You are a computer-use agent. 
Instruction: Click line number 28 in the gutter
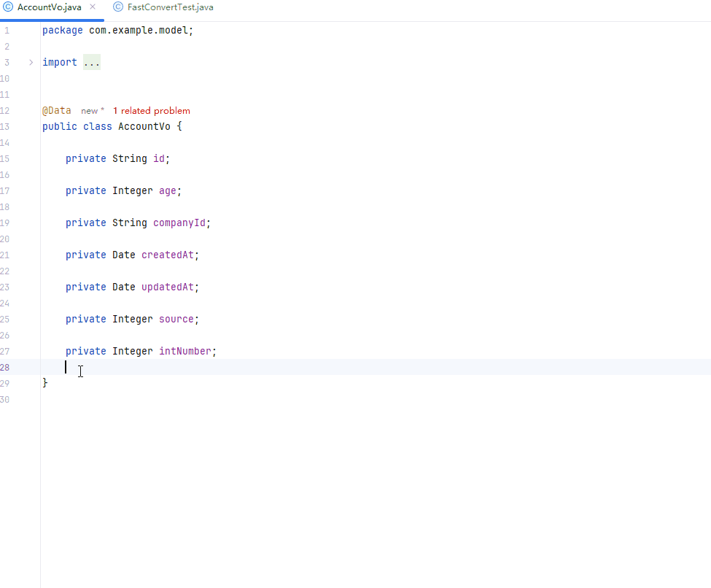[x=5, y=367]
